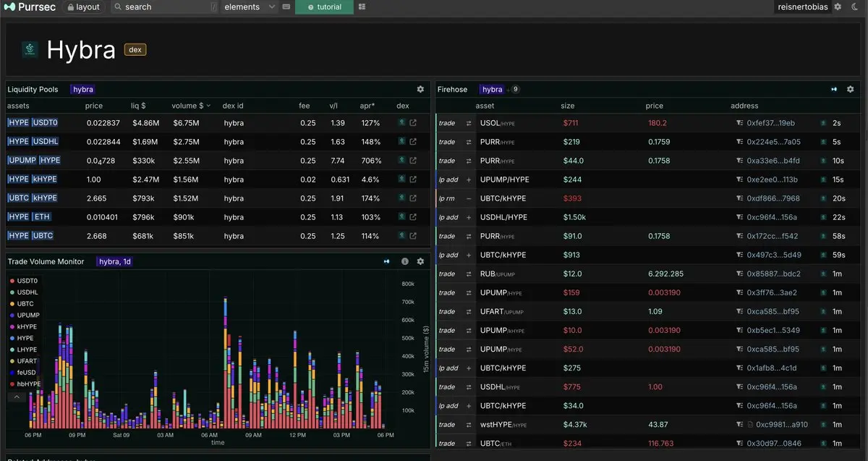
Task: Click dex icon in HYPE USDHL row
Action: pyautogui.click(x=401, y=142)
